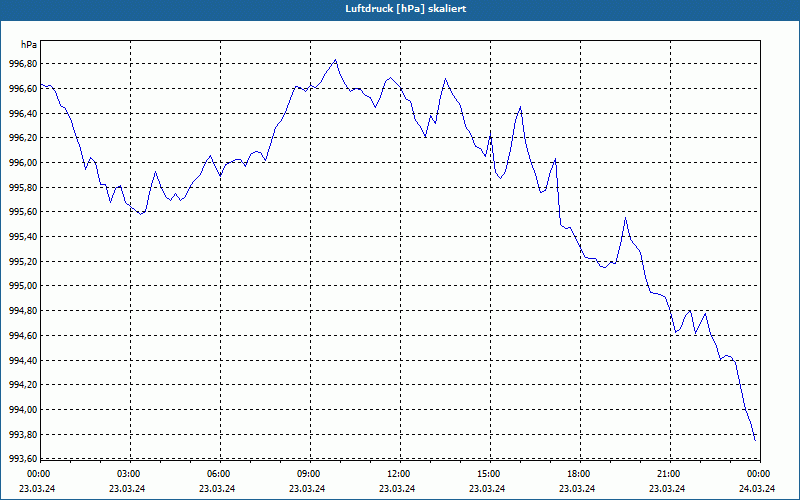The width and height of the screenshot is (800, 500).
Task: Click the 994,40 y-axis value
Action: (22, 360)
